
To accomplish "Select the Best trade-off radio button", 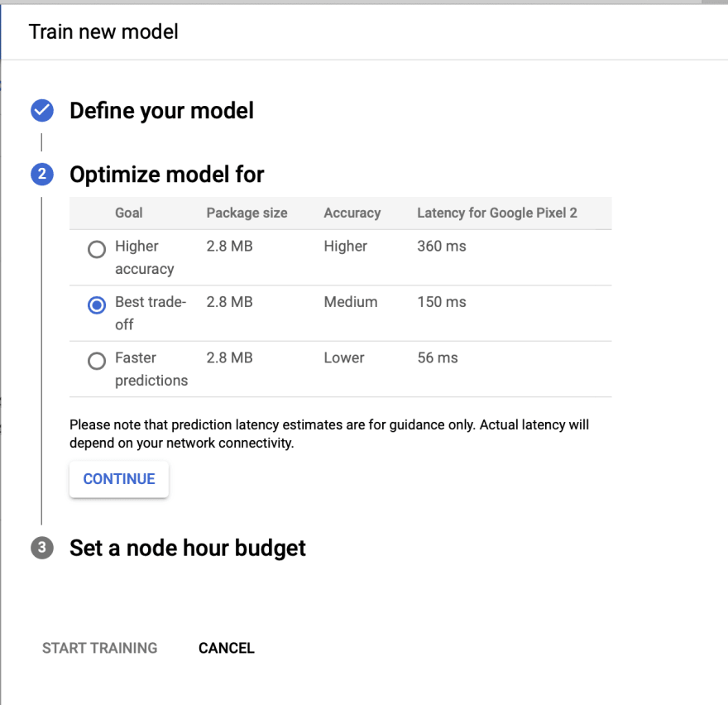I will (x=97, y=305).
